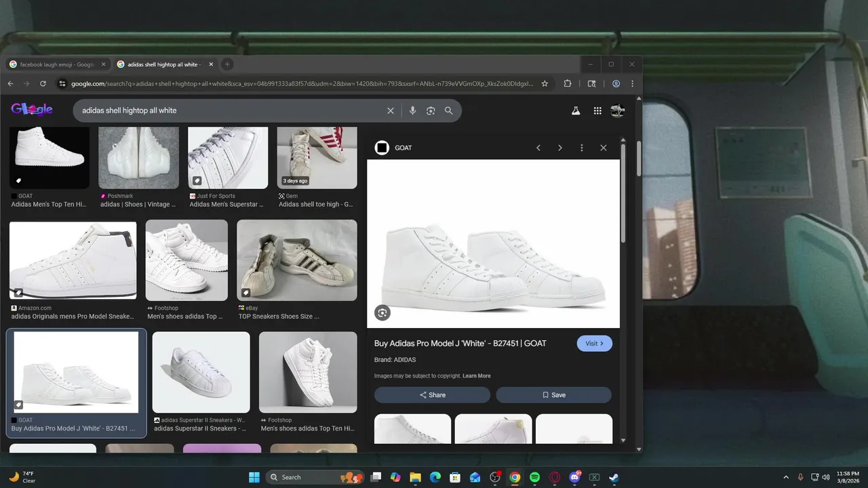Open a new browser tab
868x488 pixels.
227,64
